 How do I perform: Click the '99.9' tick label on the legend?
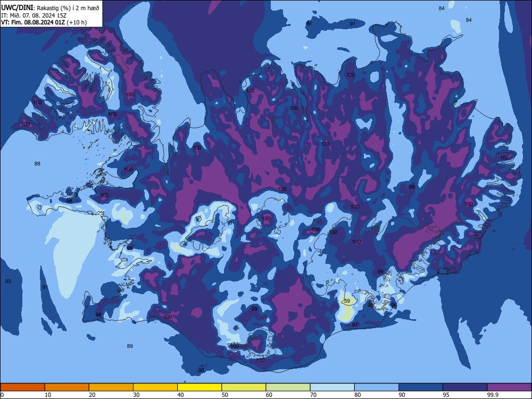[492, 395]
